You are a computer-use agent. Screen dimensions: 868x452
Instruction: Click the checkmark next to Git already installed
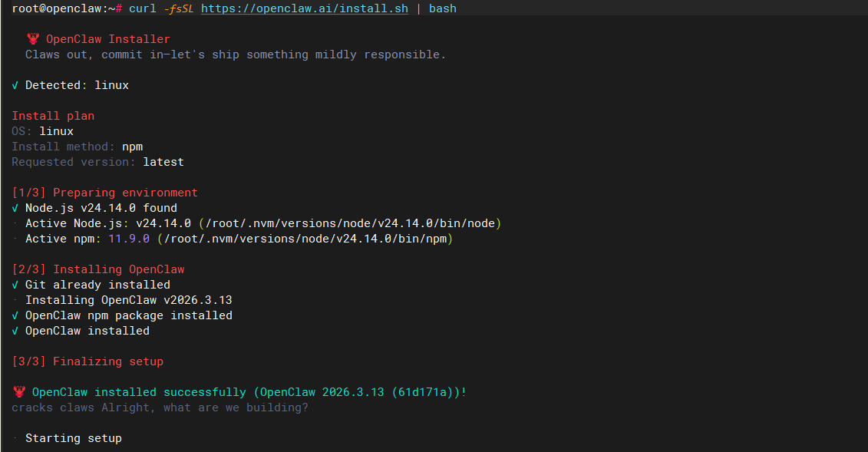tap(15, 285)
